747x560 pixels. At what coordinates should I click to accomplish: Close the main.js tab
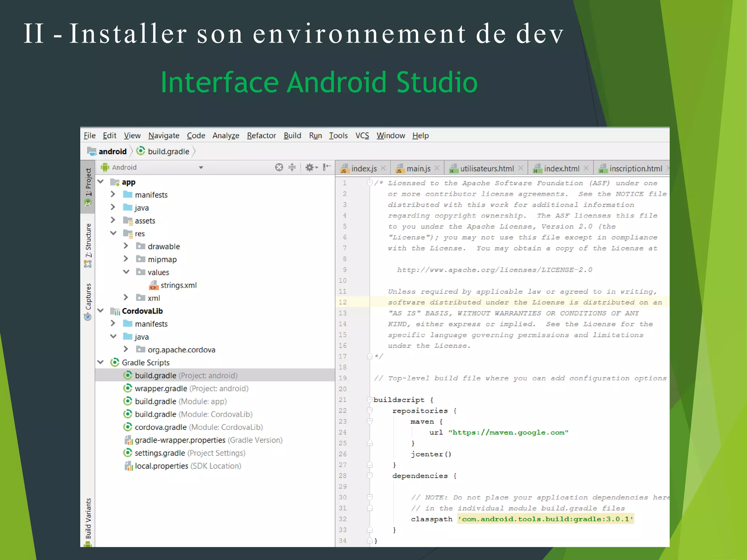point(437,168)
